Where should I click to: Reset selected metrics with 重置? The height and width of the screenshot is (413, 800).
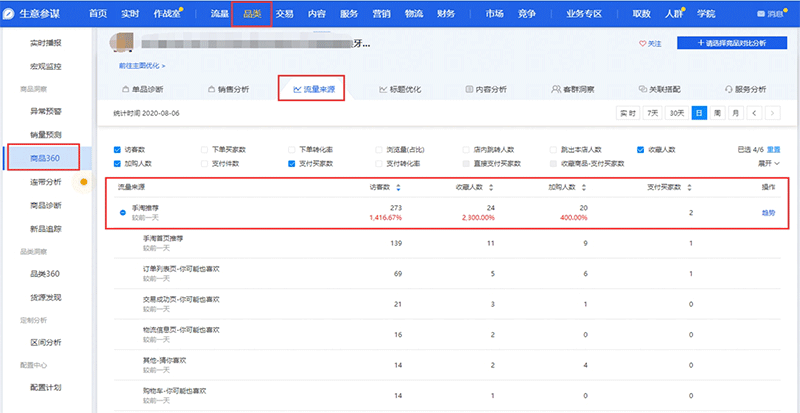(x=773, y=149)
